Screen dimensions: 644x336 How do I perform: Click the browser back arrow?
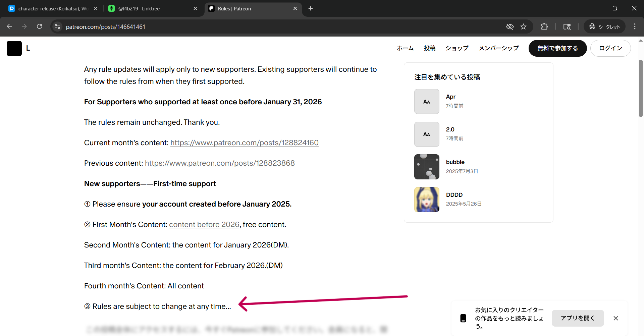point(9,26)
